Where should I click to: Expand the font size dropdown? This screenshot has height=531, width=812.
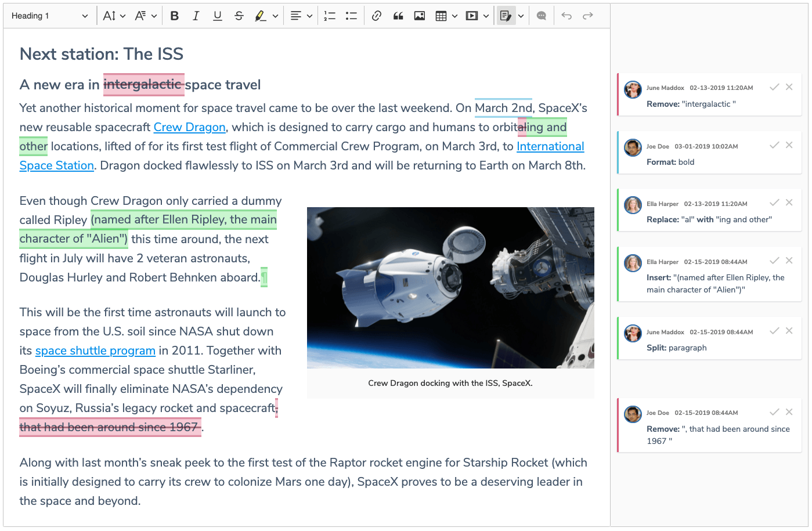pos(114,16)
